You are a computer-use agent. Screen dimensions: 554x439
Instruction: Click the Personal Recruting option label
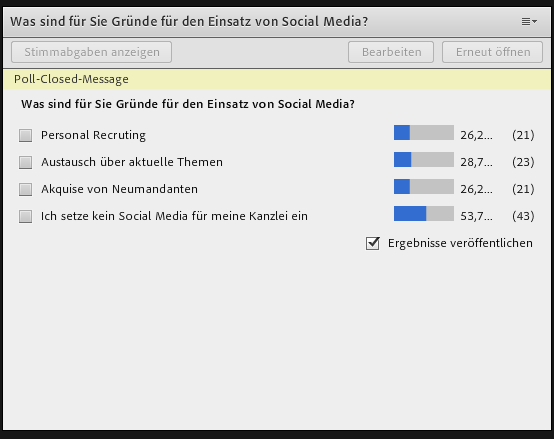(93, 135)
